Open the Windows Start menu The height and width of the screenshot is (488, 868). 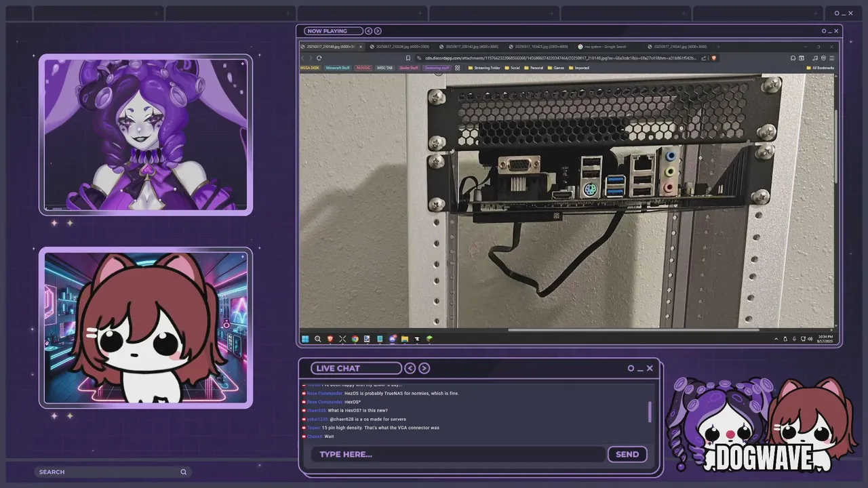coord(305,339)
